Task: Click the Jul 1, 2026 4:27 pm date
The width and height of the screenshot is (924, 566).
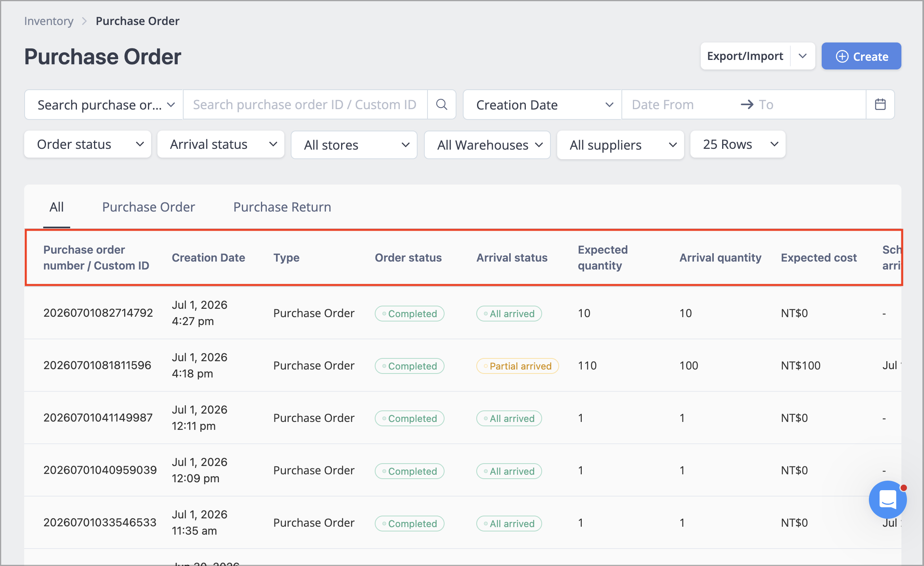Action: click(x=200, y=313)
